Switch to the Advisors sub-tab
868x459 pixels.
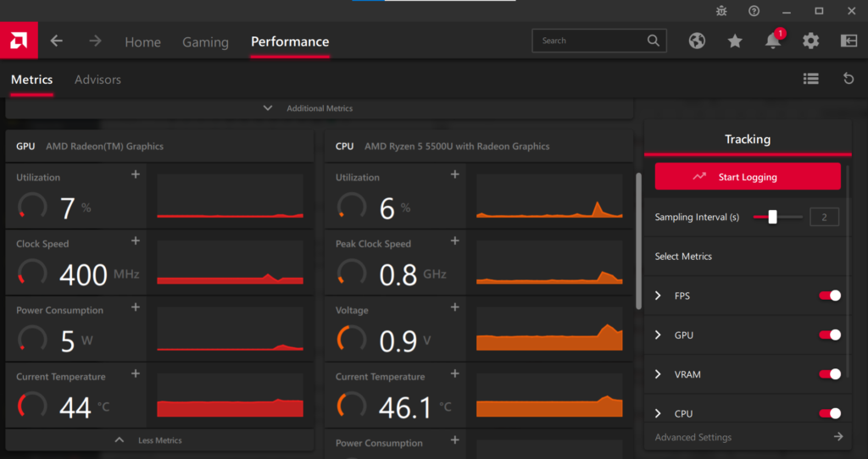click(97, 80)
